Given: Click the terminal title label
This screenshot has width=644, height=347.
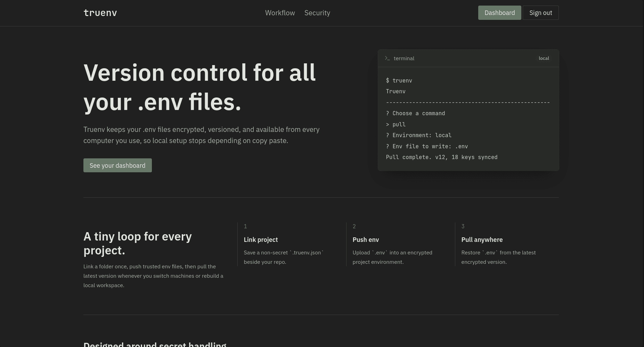Looking at the screenshot, I should click(404, 58).
